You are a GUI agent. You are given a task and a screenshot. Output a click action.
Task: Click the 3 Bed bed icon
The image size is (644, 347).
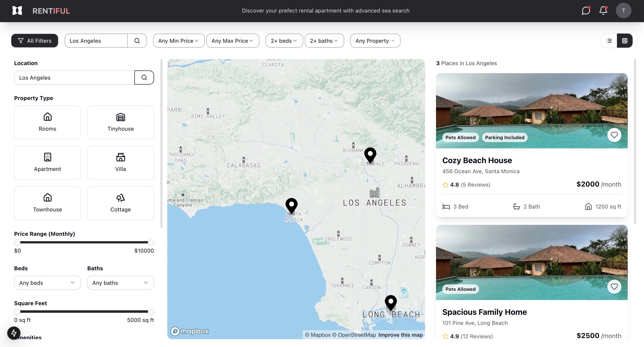pyautogui.click(x=446, y=207)
